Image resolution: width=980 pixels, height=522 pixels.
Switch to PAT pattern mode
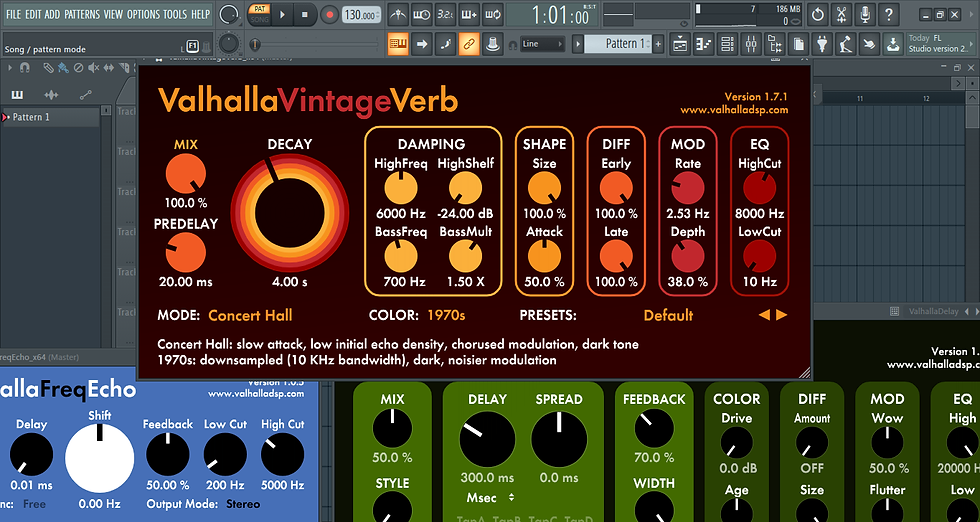(259, 9)
